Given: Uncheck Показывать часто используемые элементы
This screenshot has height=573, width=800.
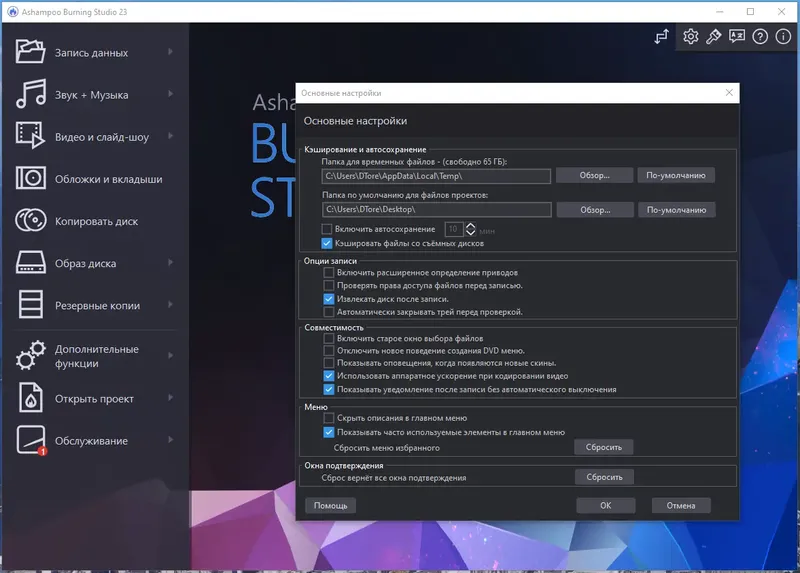Looking at the screenshot, I should point(329,432).
